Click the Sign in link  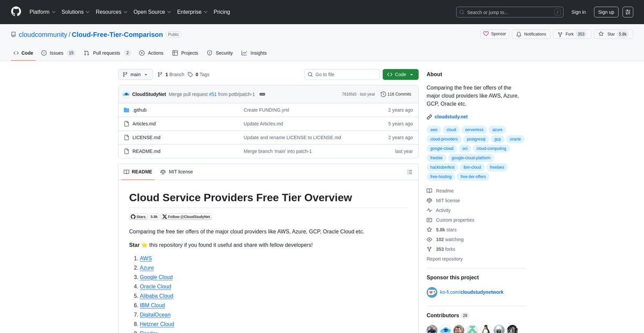pyautogui.click(x=579, y=12)
